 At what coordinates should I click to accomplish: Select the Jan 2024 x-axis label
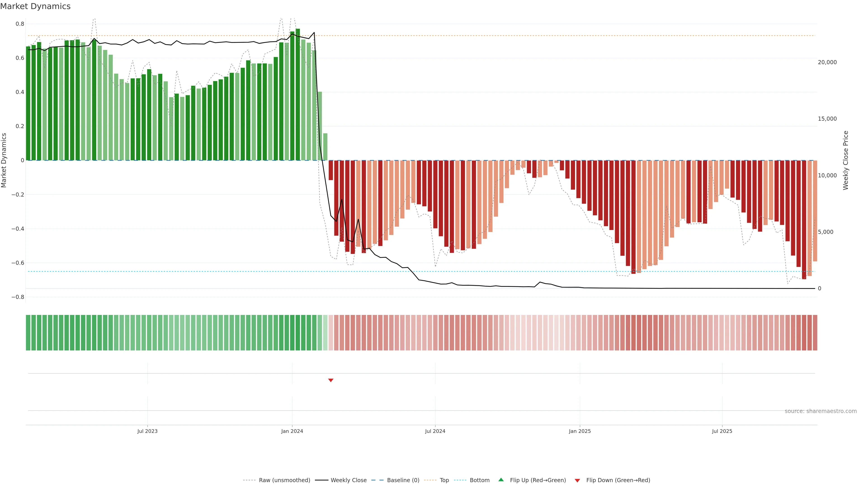pos(292,431)
